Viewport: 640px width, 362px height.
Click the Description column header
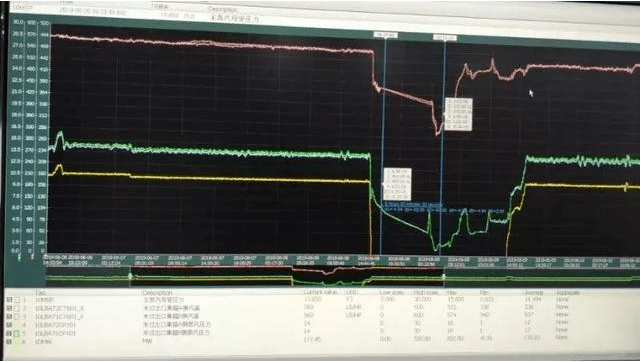[158, 293]
